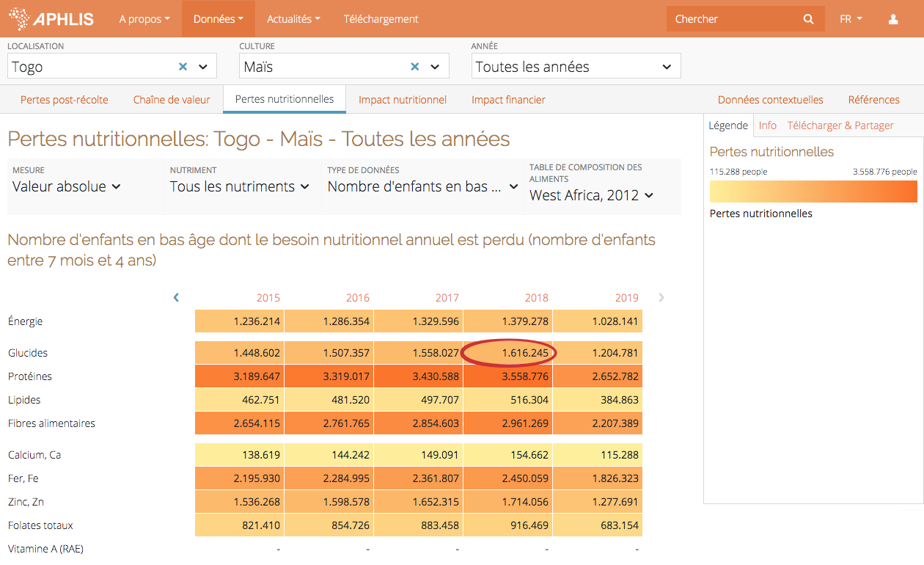Expand the Nutriment dropdown
Viewport: 924px width, 565px height.
pos(240,187)
